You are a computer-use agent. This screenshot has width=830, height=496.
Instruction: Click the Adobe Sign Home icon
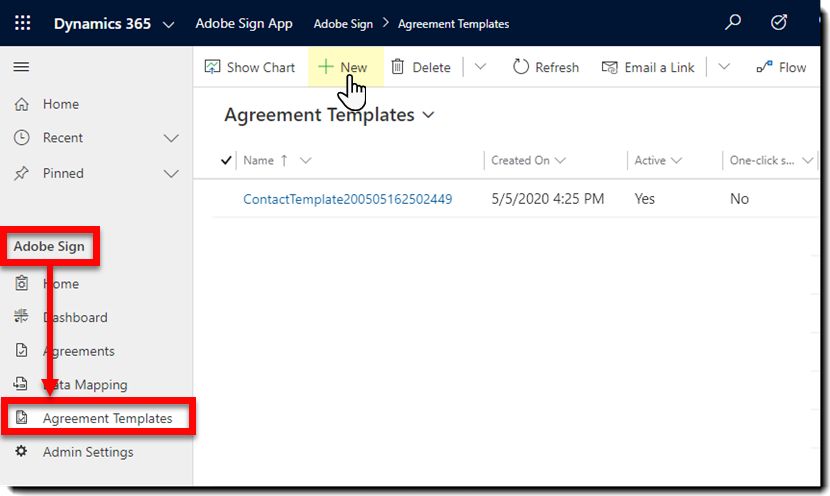click(21, 283)
